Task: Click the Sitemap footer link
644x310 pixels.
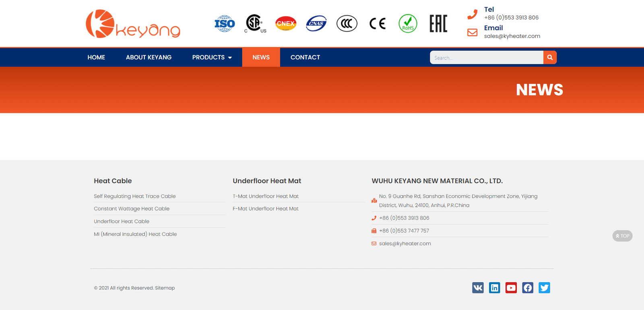Action: (165, 288)
